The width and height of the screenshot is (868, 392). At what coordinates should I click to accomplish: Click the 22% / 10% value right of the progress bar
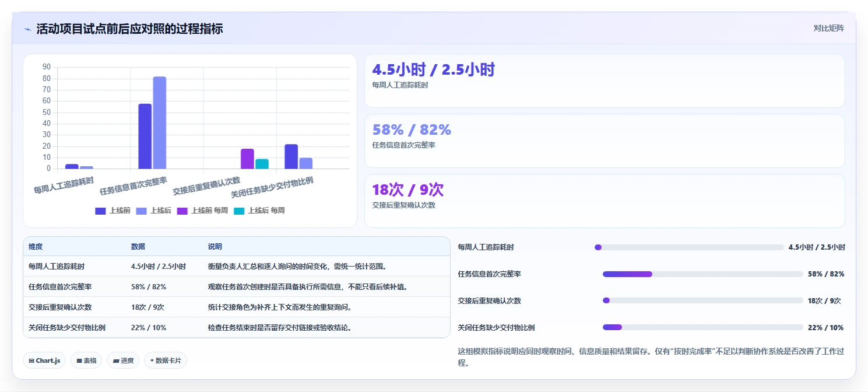point(825,328)
